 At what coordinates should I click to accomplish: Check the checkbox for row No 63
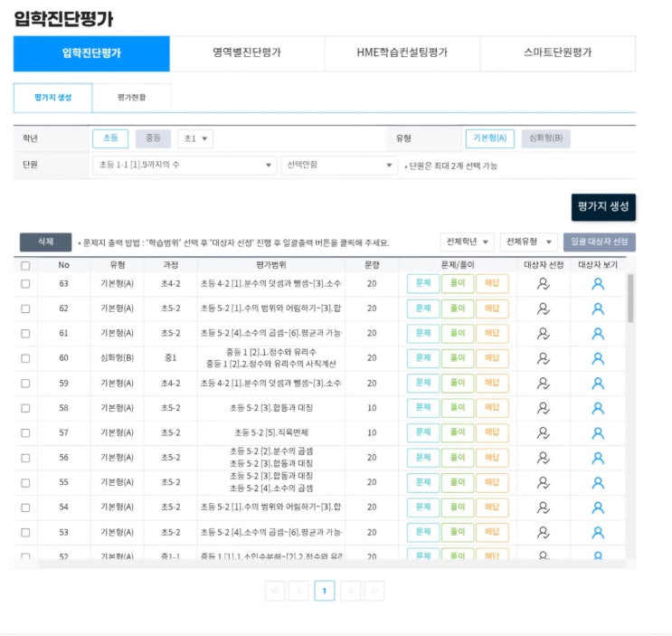[x=25, y=283]
